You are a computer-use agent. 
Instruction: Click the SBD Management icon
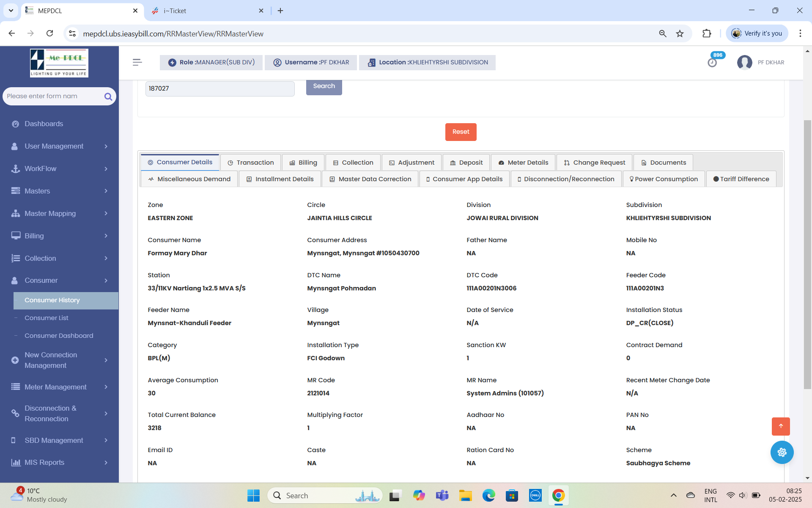[14, 440]
